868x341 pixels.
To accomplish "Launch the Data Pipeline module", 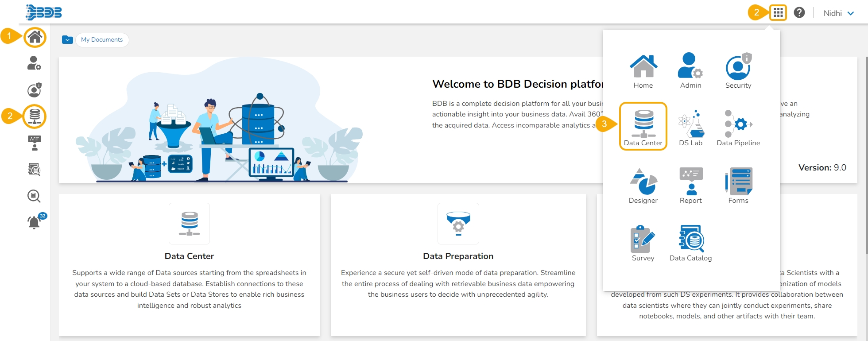I will click(738, 128).
